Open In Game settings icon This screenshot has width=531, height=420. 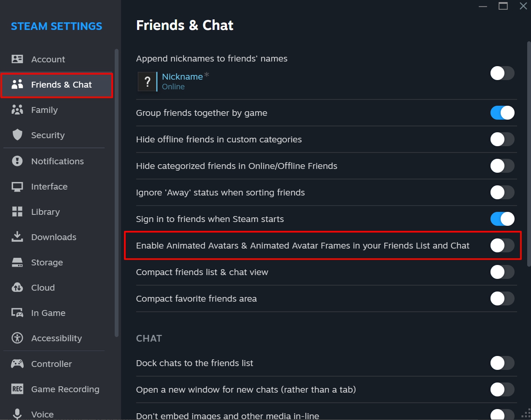coord(17,313)
